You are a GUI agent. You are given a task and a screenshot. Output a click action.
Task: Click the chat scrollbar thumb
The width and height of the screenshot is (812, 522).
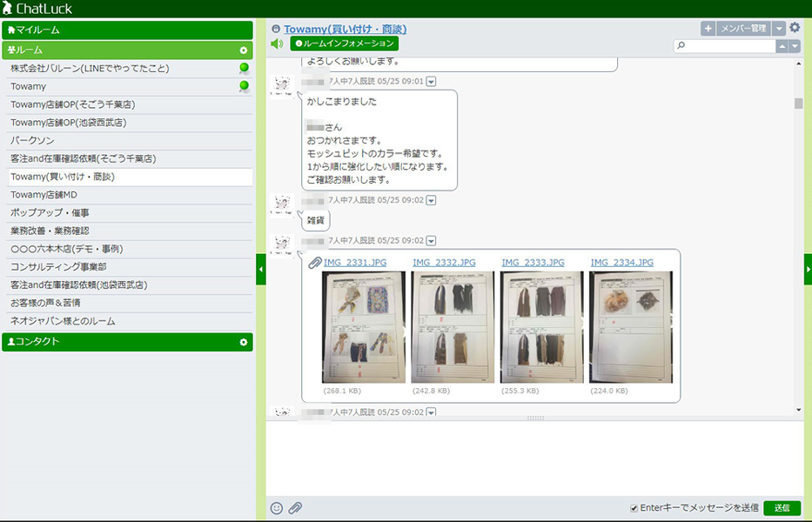(799, 104)
